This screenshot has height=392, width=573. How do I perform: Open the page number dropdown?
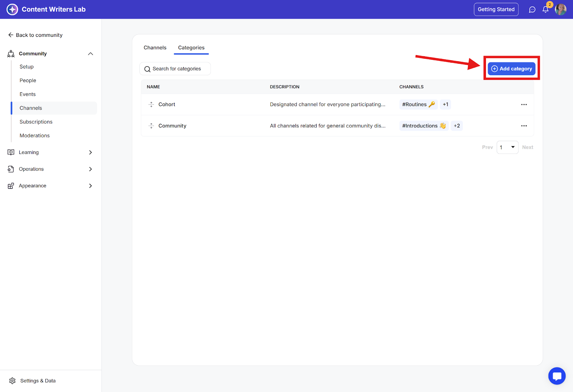[x=507, y=147]
